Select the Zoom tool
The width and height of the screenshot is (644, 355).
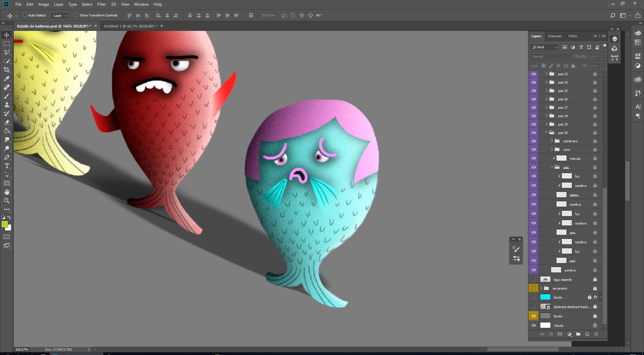[7, 201]
